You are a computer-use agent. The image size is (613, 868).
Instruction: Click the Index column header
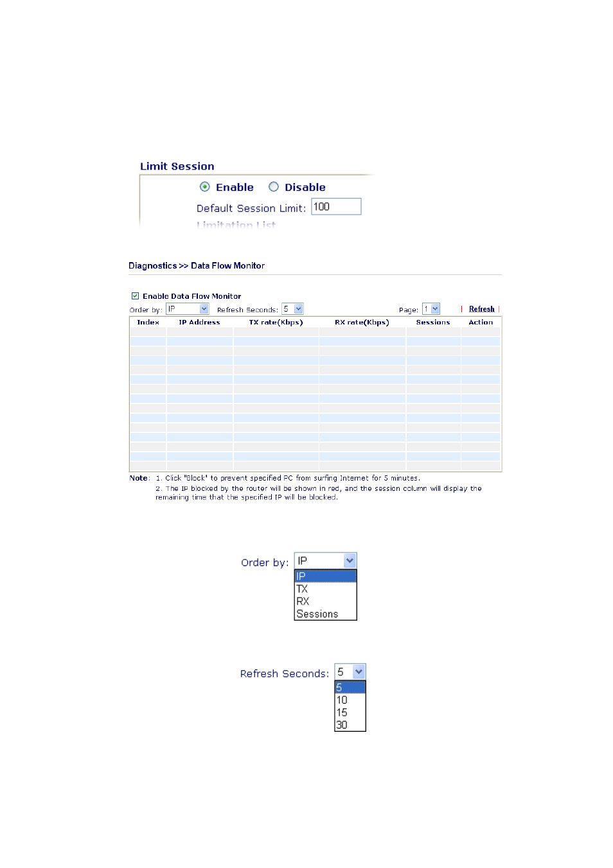point(148,323)
